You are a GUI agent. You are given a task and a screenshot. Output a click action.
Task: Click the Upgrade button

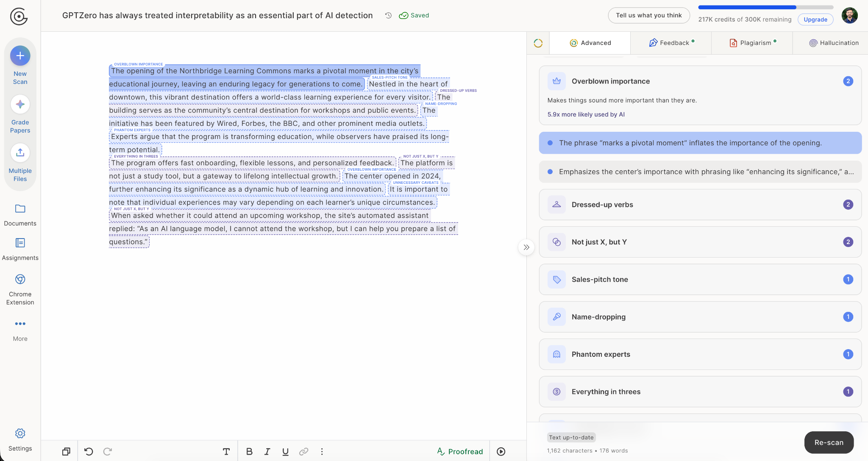click(815, 19)
